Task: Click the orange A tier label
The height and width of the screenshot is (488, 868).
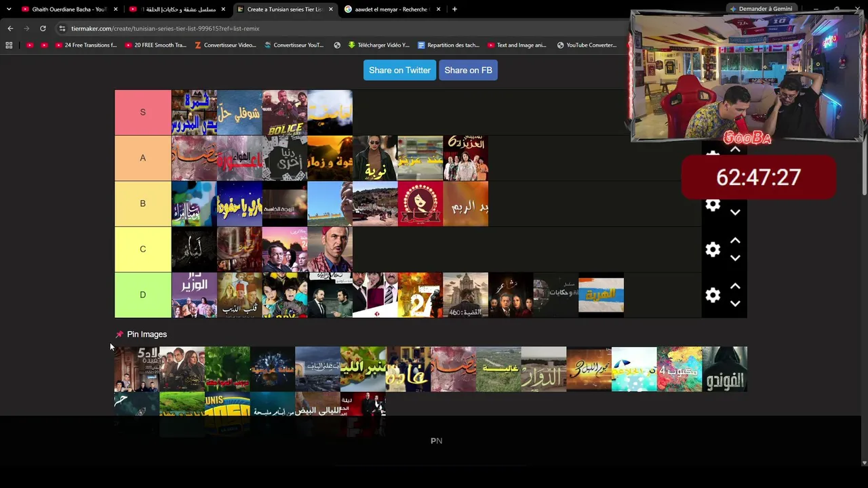Action: [142, 158]
